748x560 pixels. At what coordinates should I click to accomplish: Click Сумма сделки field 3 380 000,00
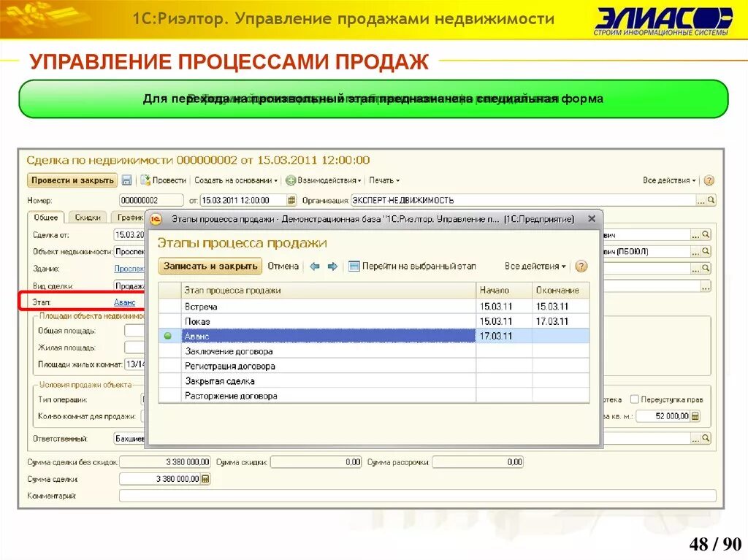160,479
